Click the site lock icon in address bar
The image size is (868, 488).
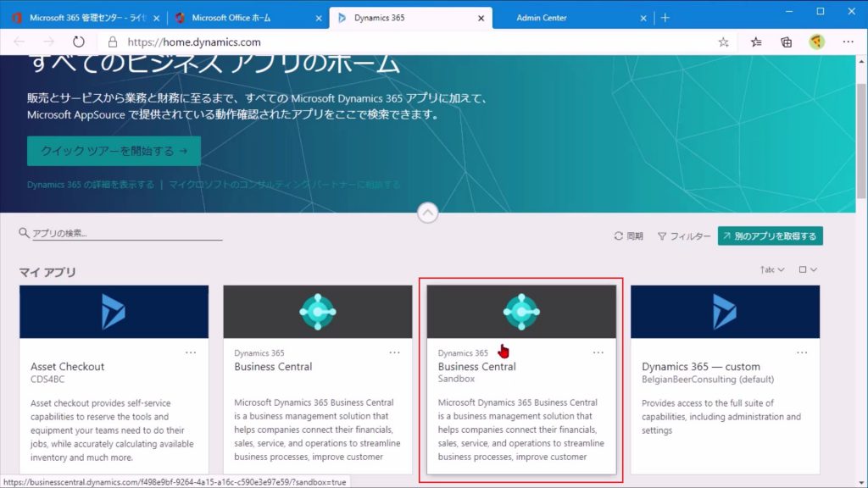(x=113, y=42)
